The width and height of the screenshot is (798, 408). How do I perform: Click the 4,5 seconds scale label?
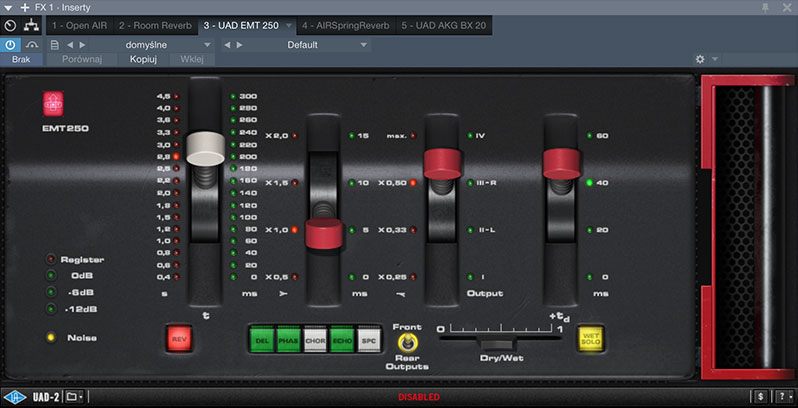pos(163,96)
